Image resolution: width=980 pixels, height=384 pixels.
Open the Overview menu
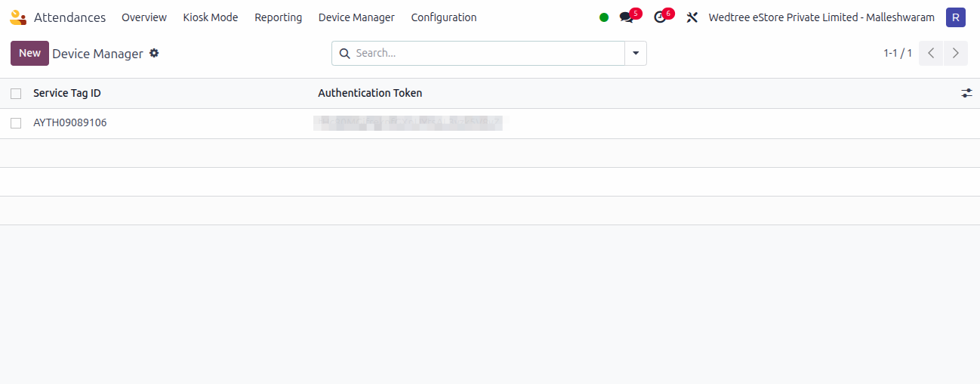click(x=144, y=17)
